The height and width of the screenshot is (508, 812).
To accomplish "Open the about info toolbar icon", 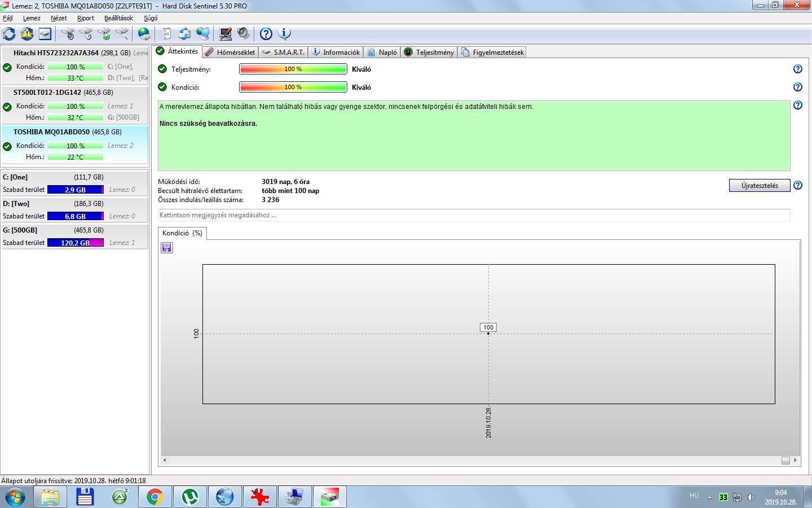I will pos(285,34).
